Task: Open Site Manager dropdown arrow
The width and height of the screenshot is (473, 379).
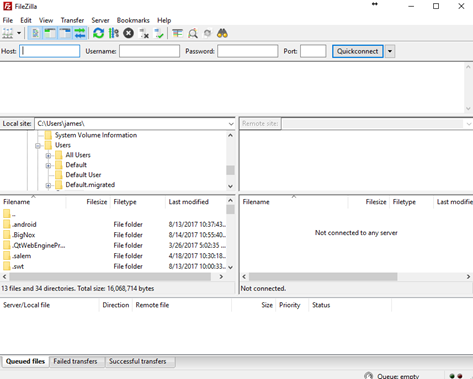Action: tap(19, 33)
